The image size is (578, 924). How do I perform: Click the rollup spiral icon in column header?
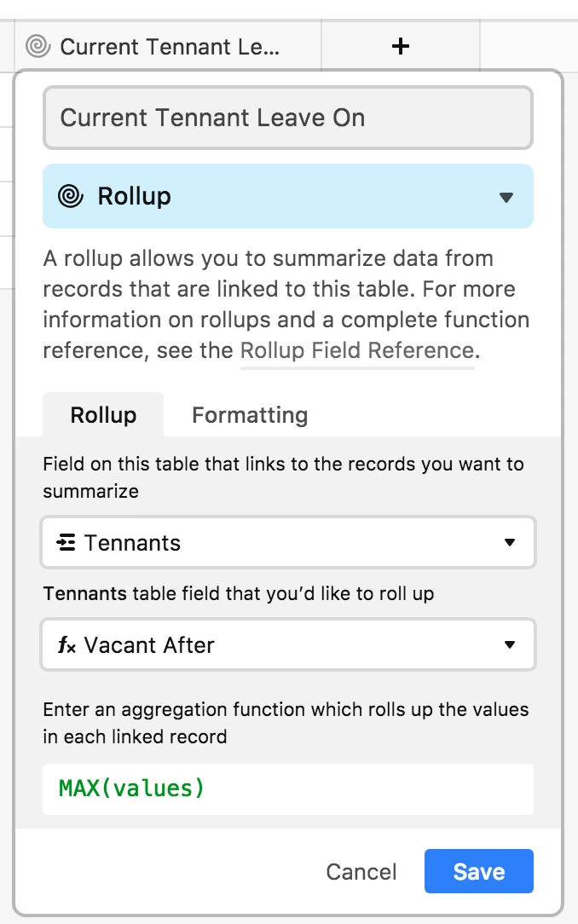[x=38, y=46]
